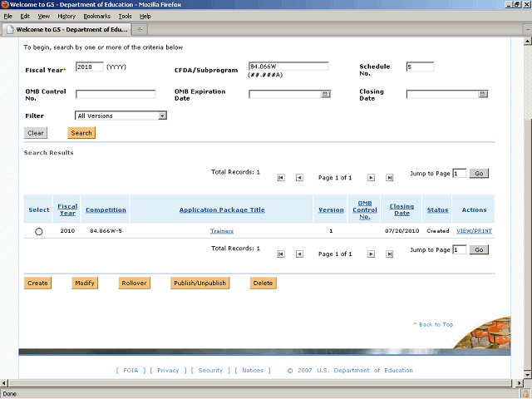Click the Publish/Unpublish button
This screenshot has width=532, height=399.
pyautogui.click(x=199, y=283)
